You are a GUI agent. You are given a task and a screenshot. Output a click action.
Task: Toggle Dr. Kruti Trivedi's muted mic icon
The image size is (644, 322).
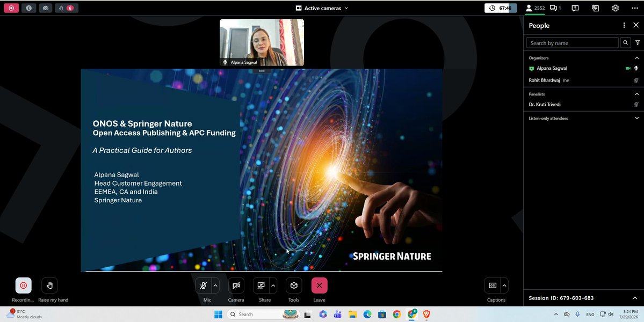636,105
